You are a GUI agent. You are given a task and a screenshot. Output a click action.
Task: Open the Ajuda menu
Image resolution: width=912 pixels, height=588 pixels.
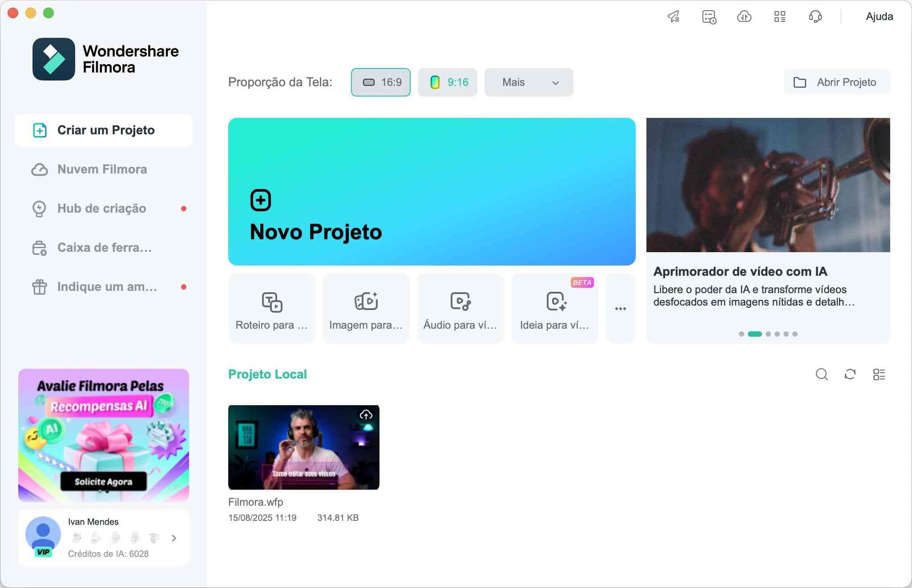click(879, 16)
